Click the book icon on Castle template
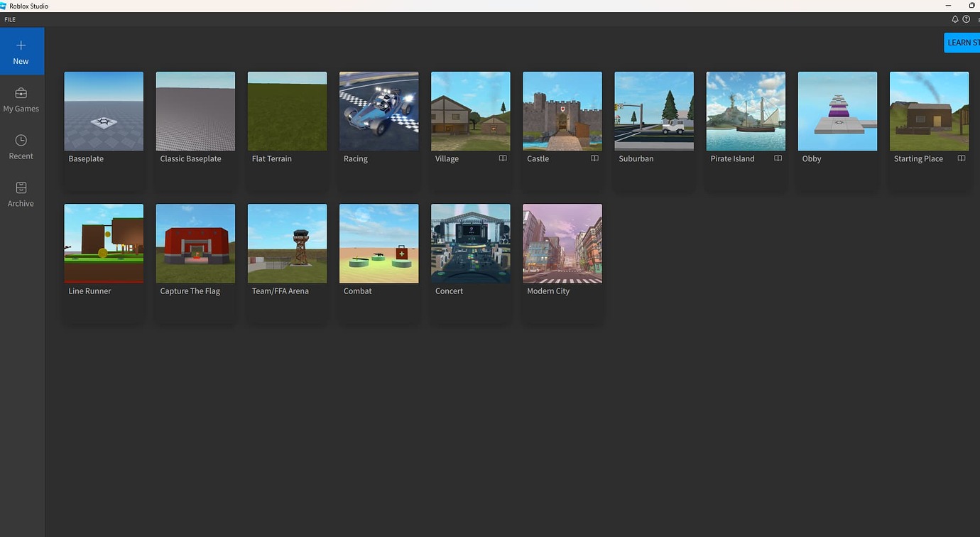This screenshot has width=980, height=537. click(x=594, y=158)
